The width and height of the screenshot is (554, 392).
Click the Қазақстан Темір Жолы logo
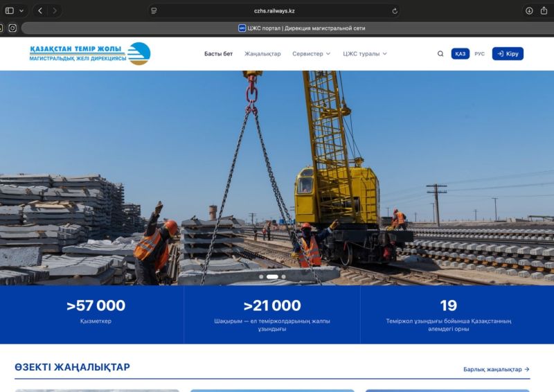point(90,54)
